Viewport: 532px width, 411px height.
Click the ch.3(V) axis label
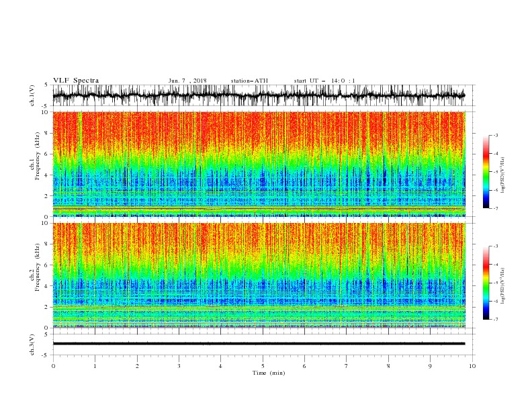tap(32, 345)
